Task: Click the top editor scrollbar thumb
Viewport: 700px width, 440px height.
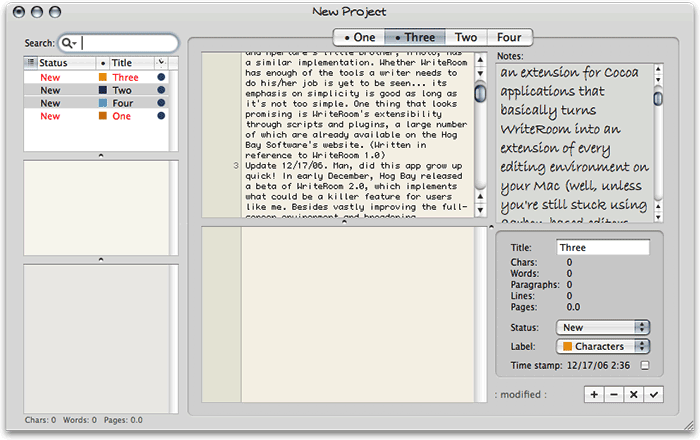Action: click(480, 92)
